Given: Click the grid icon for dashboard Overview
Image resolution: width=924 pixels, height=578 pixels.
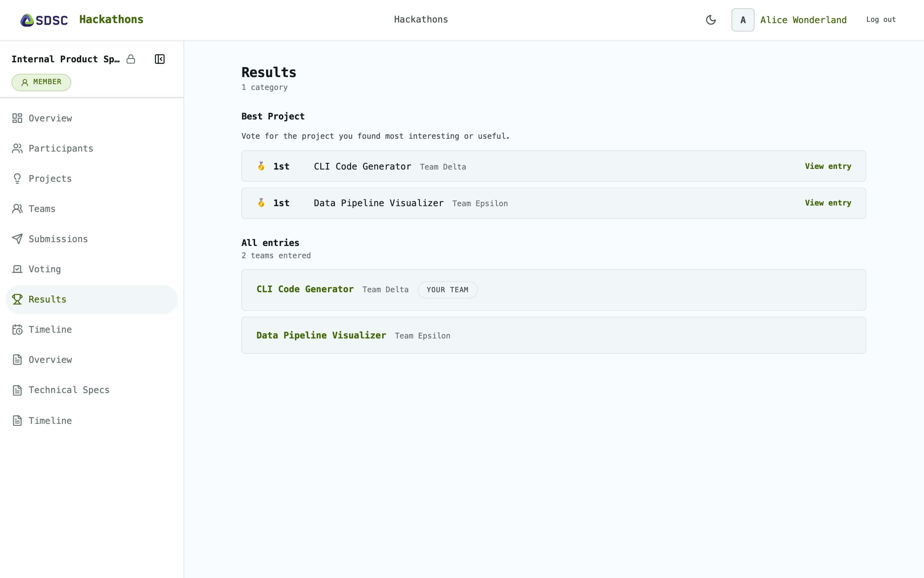Looking at the screenshot, I should click(x=17, y=118).
